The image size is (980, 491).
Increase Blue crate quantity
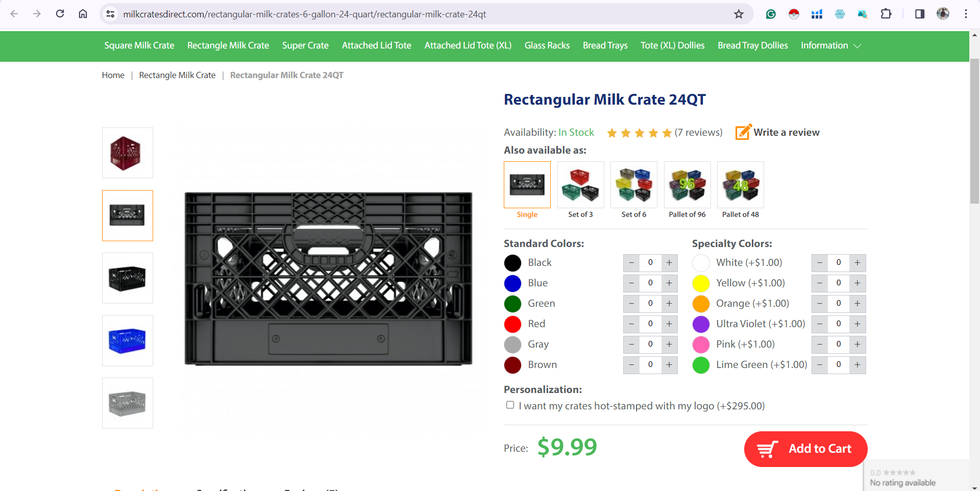tap(669, 283)
